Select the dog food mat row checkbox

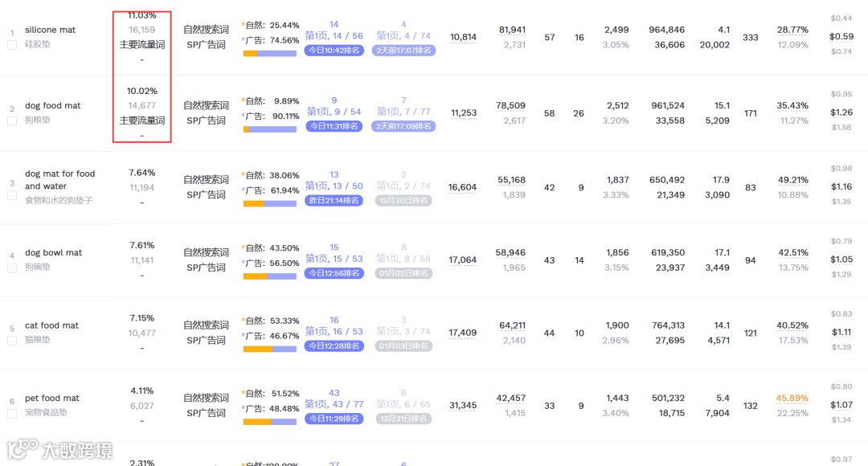pyautogui.click(x=12, y=121)
